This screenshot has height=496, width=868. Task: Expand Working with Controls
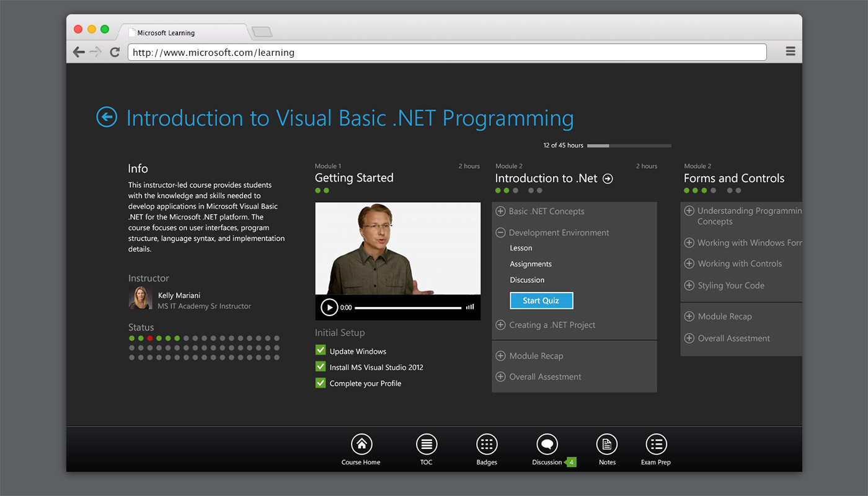689,263
